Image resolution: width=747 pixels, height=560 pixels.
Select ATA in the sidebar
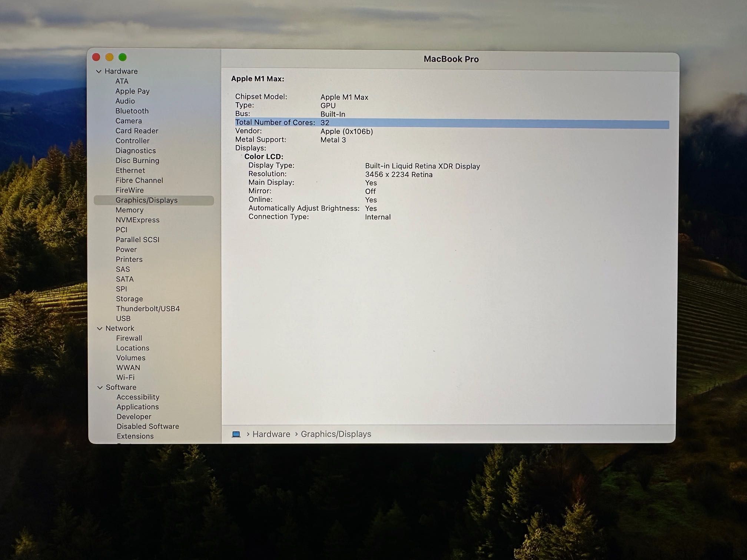point(122,81)
